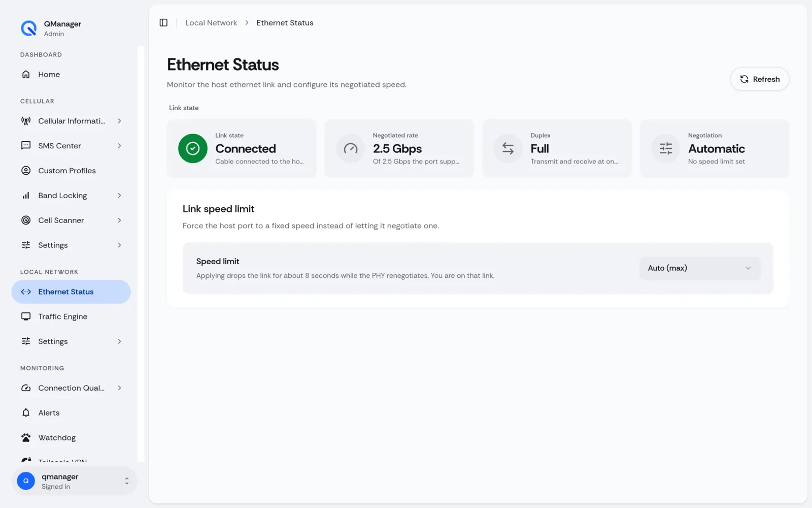Expand Local Network Settings chevron

click(120, 341)
